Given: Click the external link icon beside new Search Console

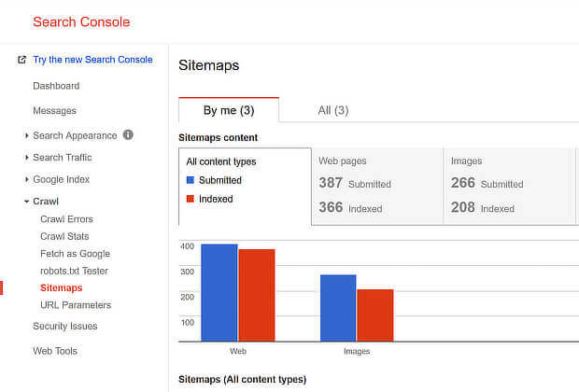Looking at the screenshot, I should click(x=21, y=60).
